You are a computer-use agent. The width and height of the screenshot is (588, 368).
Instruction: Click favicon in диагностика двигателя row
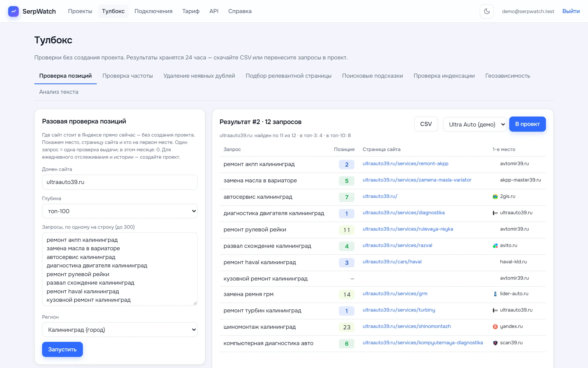(x=495, y=213)
